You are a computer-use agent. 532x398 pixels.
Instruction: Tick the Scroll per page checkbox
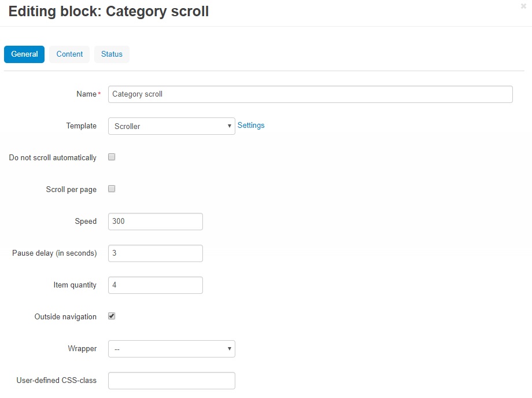point(112,189)
